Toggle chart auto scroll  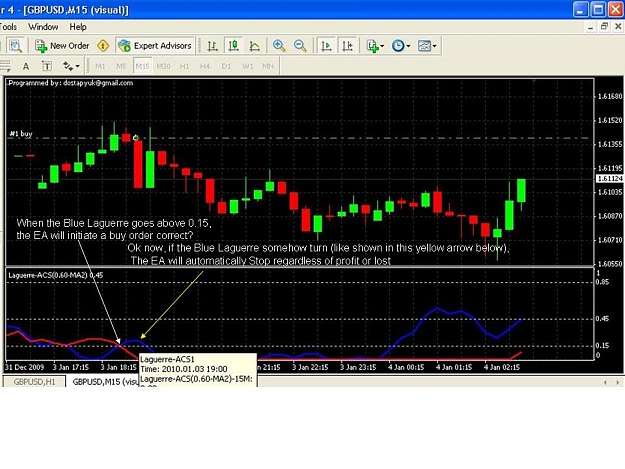pos(326,46)
